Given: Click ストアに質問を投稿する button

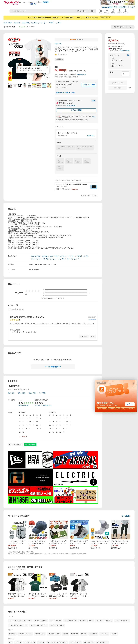Looking at the screenshot, I should click(53, 367).
